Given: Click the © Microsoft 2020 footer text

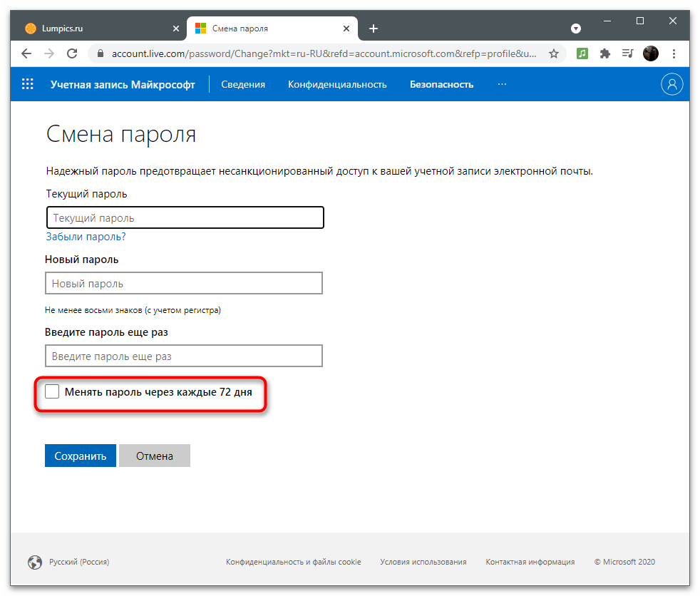Looking at the screenshot, I should [624, 562].
